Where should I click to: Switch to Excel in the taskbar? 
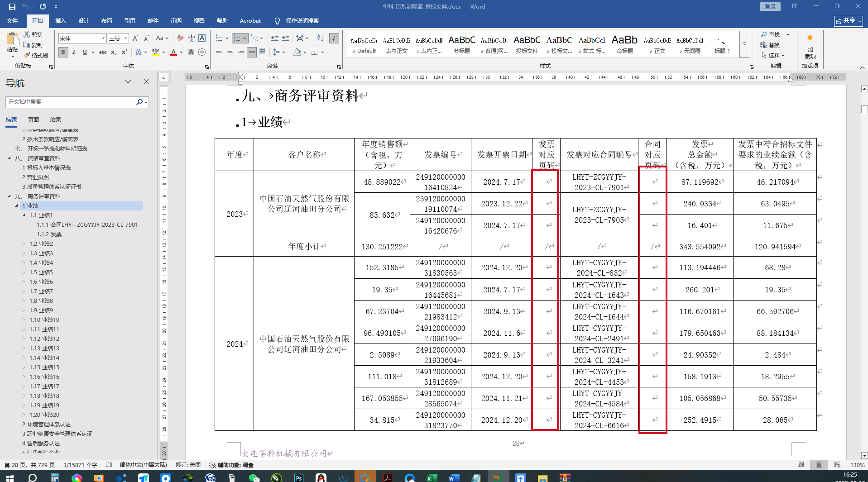432,477
